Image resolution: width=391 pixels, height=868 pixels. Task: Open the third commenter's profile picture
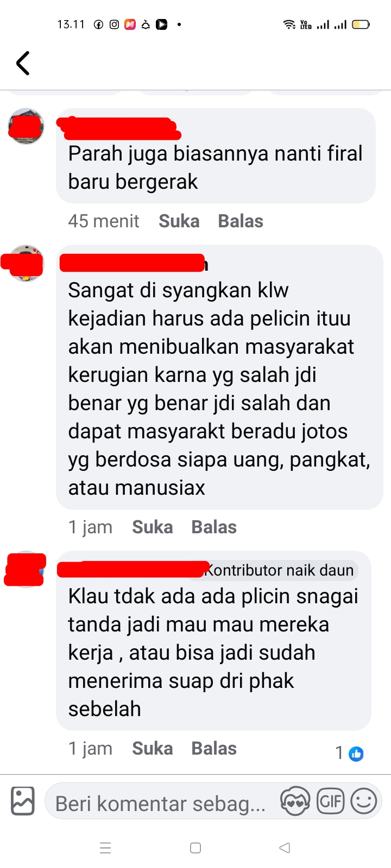(x=26, y=569)
